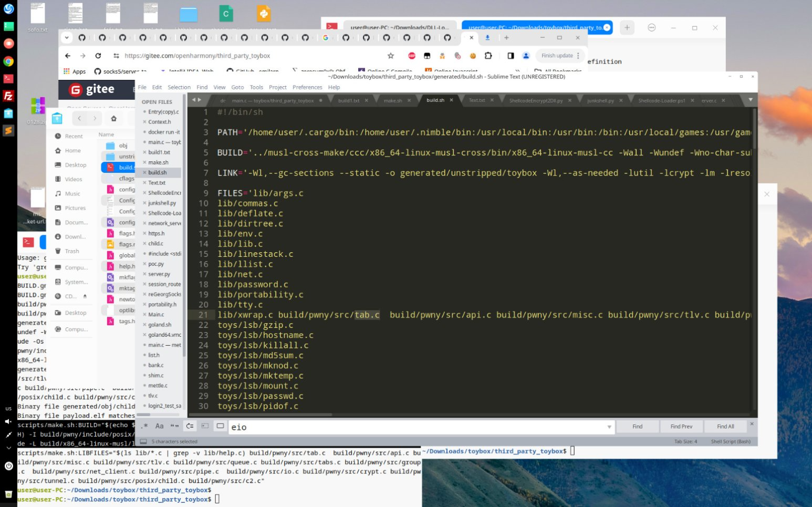
Task: Toggle regular expression search option
Action: point(145,426)
